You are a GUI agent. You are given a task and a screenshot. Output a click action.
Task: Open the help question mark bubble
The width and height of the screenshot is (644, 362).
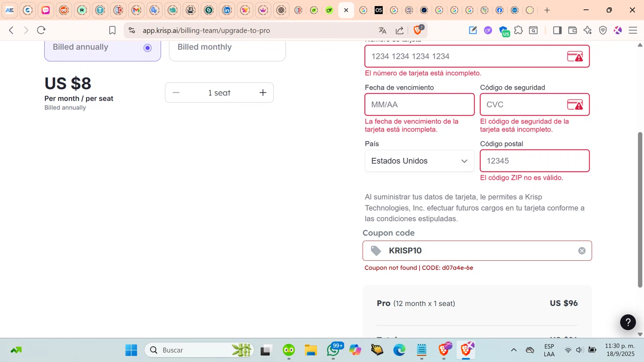point(628,322)
